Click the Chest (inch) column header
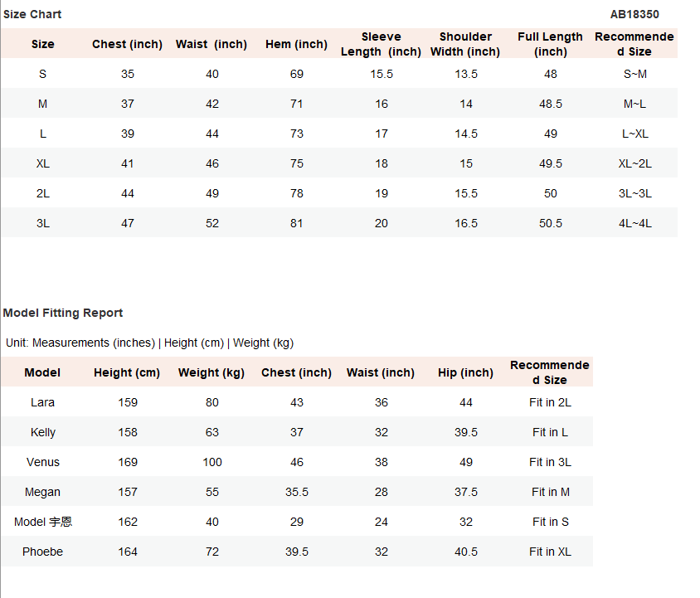 click(127, 44)
